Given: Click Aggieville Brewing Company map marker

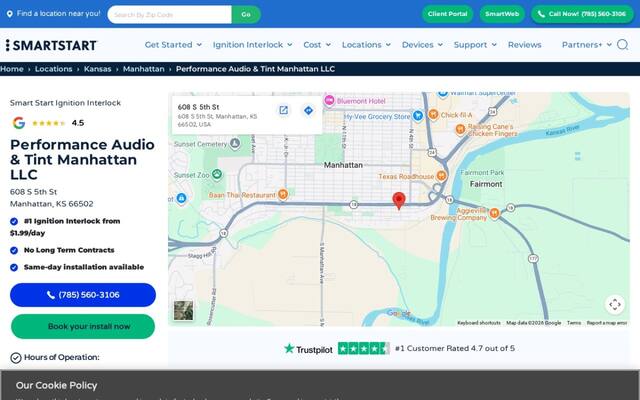Looking at the screenshot, I should click(494, 213).
